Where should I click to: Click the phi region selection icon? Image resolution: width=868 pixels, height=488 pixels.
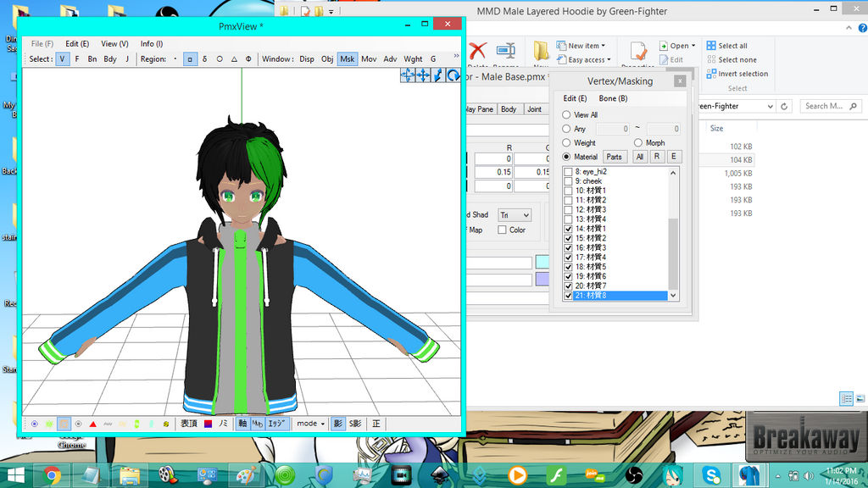[248, 58]
